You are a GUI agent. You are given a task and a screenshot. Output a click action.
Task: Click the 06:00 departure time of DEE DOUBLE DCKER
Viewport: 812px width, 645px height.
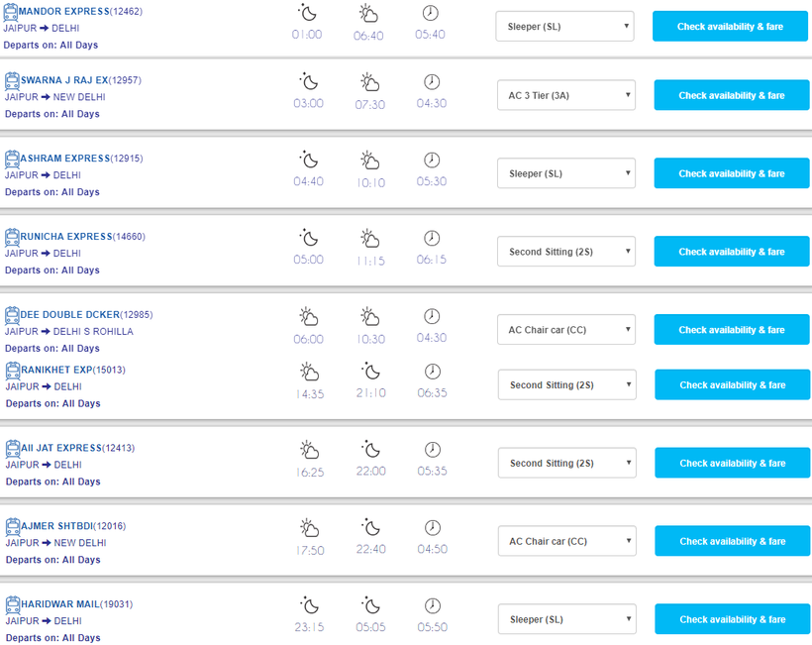click(x=308, y=339)
